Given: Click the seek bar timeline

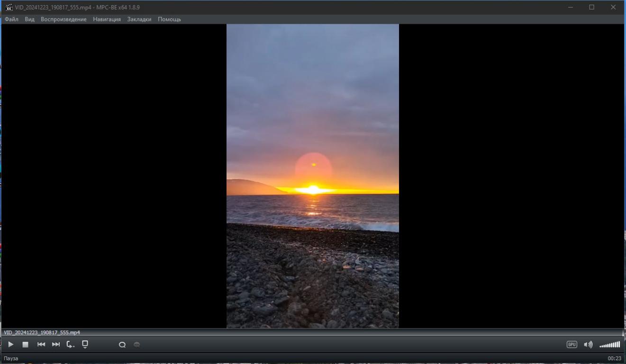Looking at the screenshot, I should [x=313, y=333].
